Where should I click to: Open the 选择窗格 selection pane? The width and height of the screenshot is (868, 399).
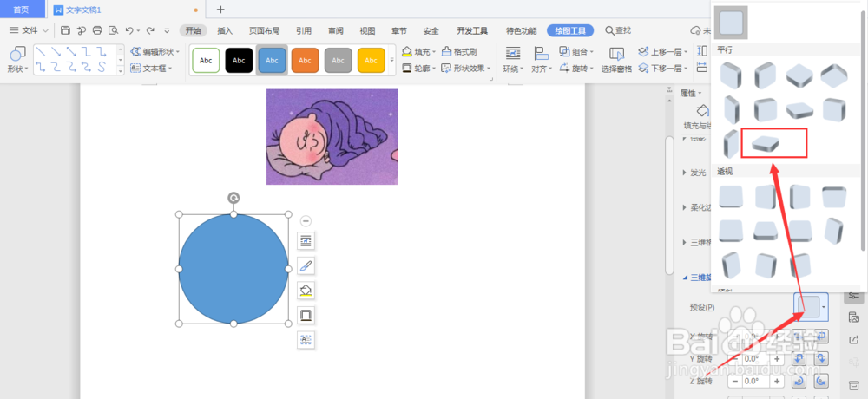(x=616, y=60)
